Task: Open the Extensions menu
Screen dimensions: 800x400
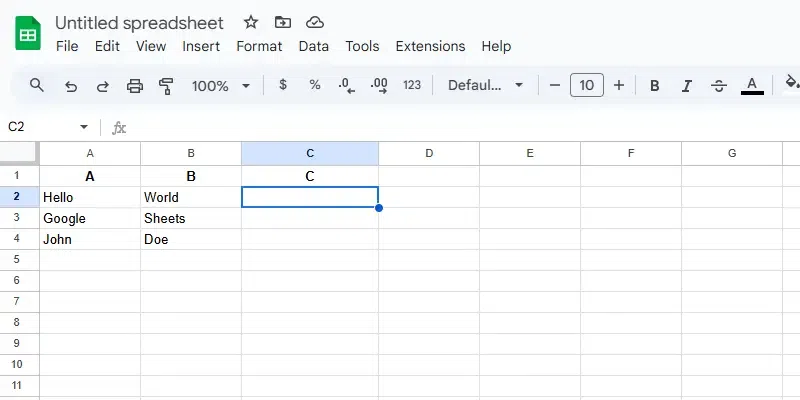Action: (430, 46)
